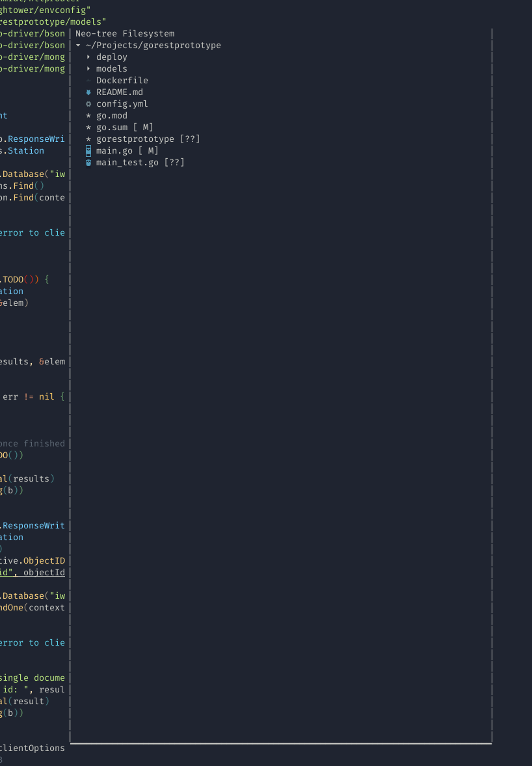Click the go.sum star icon
Image resolution: width=532 pixels, height=766 pixels.
[88, 128]
